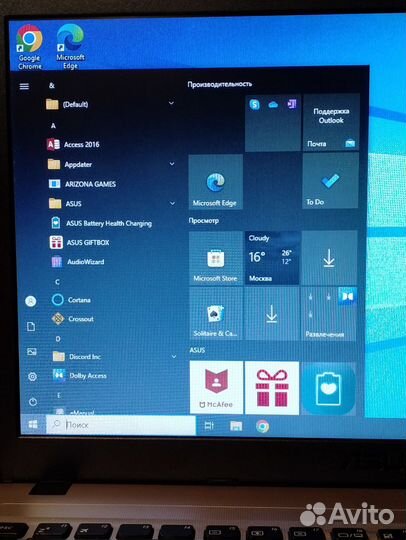
Task: Click the downloading tile beside weather
Action: coord(329,258)
